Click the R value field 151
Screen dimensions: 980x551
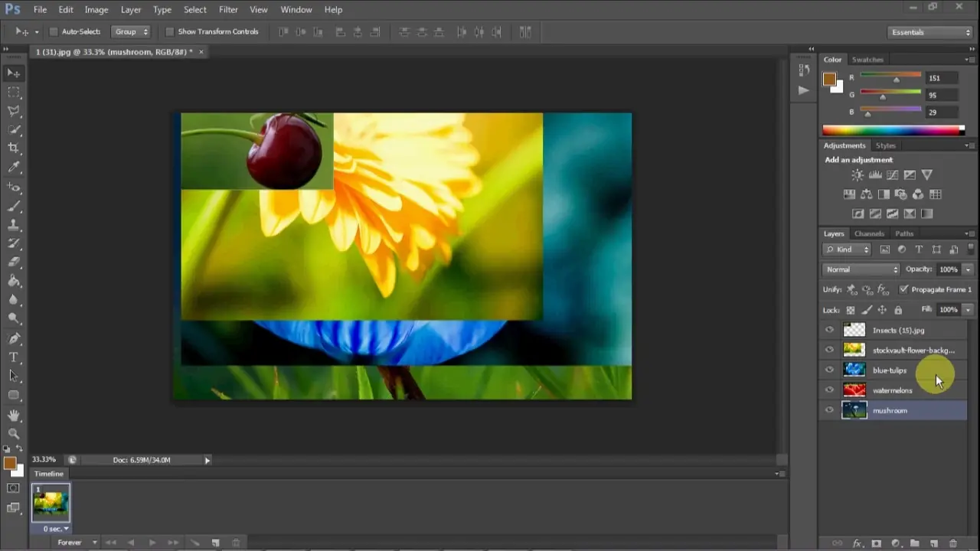coord(941,78)
